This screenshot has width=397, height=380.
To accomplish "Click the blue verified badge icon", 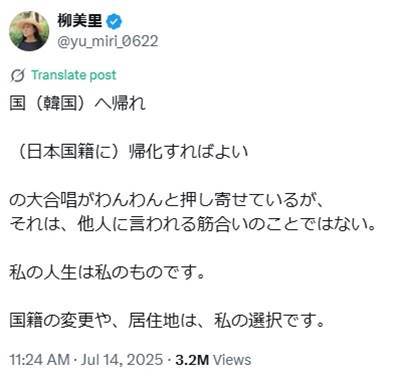I will [x=114, y=22].
